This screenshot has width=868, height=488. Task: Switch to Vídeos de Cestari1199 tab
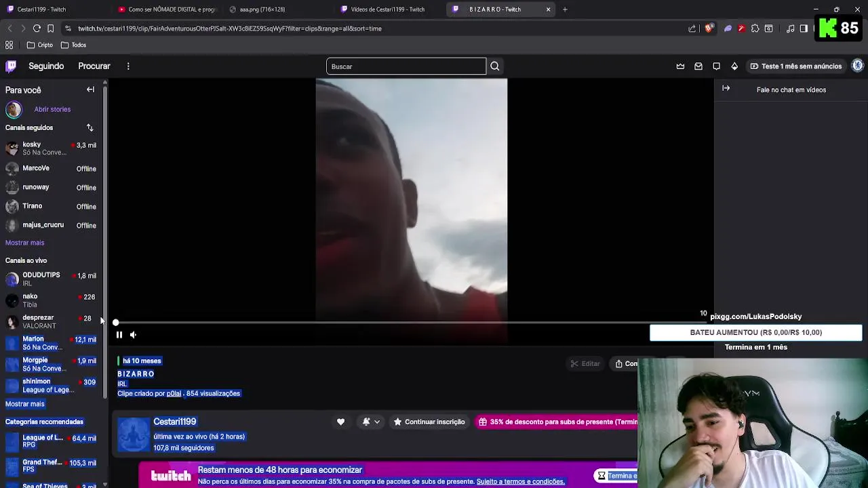coord(388,9)
